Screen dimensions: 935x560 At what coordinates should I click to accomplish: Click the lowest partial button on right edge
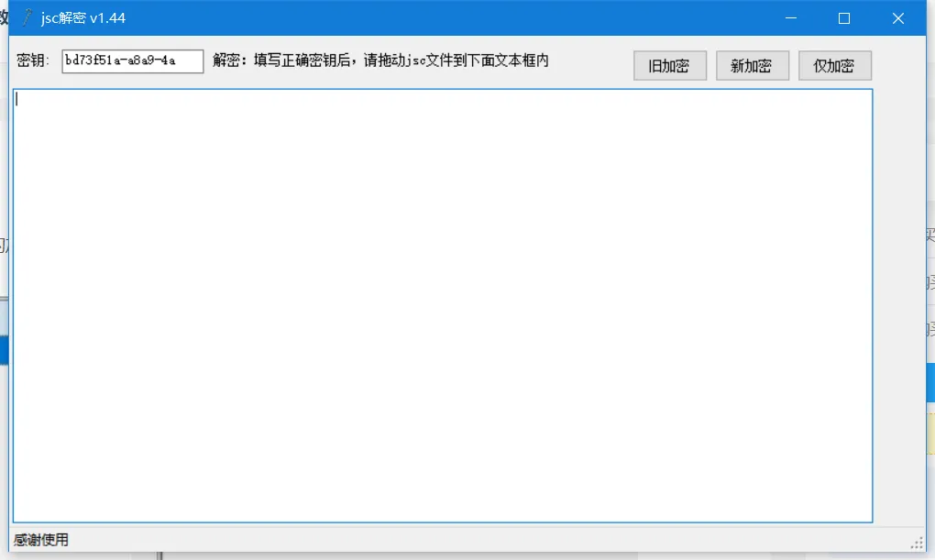pos(929,328)
